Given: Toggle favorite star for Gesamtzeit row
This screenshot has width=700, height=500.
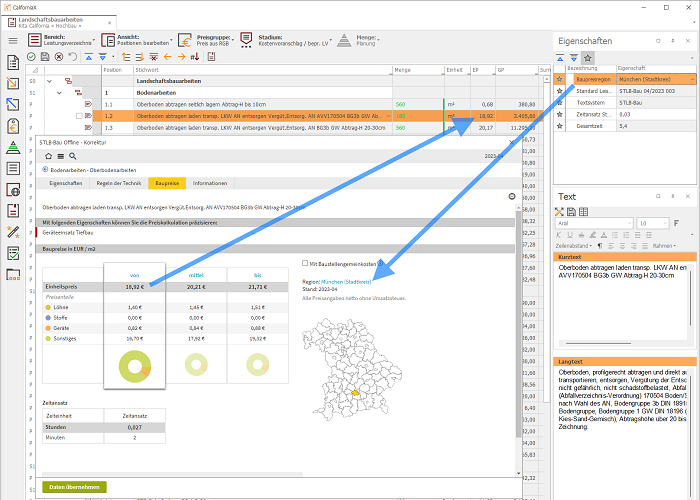Looking at the screenshot, I should (559, 126).
